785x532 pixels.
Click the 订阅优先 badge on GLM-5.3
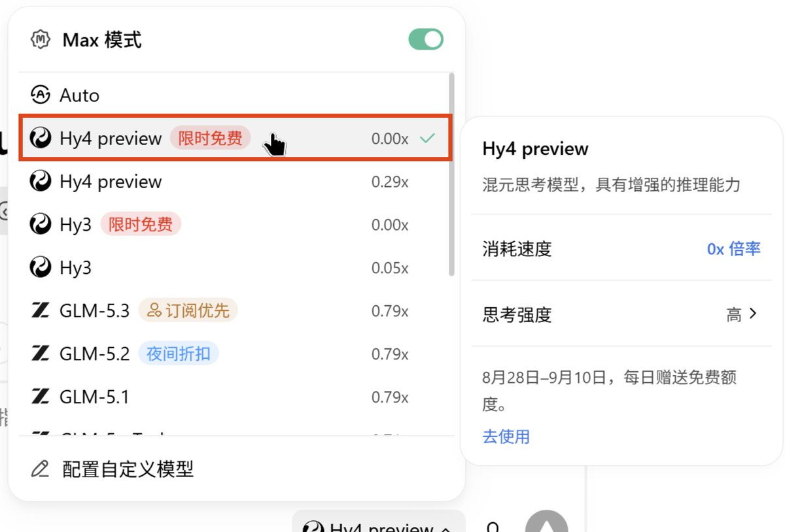tap(188, 311)
